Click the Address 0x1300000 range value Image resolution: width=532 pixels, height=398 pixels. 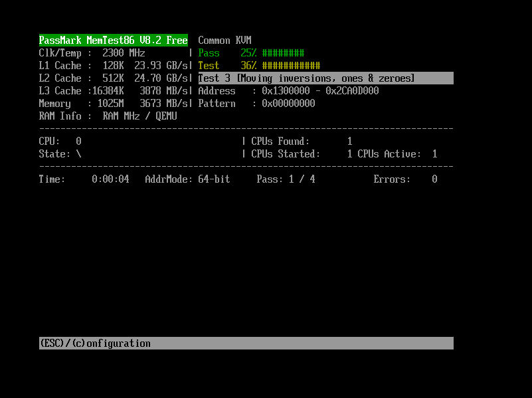[x=320, y=90]
